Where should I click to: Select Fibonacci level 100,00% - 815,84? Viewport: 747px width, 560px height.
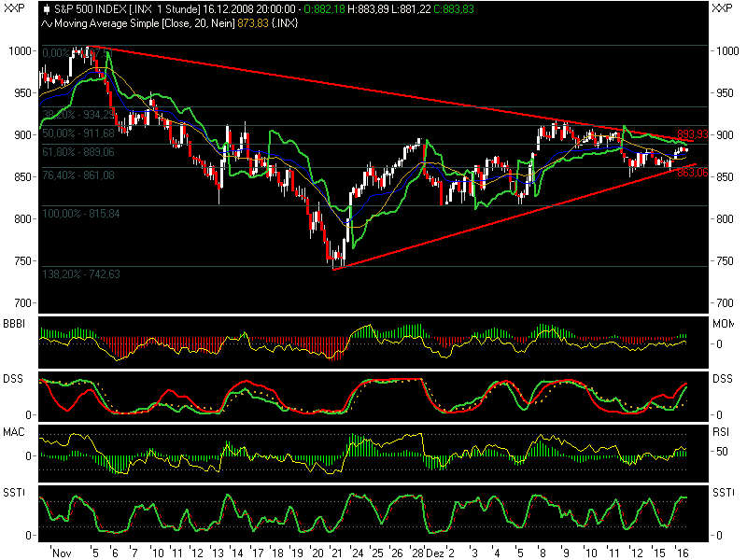pyautogui.click(x=81, y=214)
